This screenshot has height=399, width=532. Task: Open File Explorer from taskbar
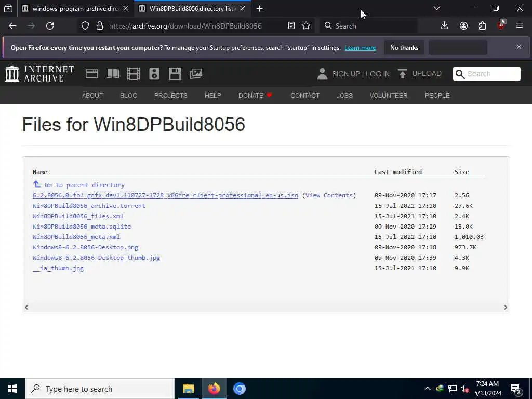(188, 389)
